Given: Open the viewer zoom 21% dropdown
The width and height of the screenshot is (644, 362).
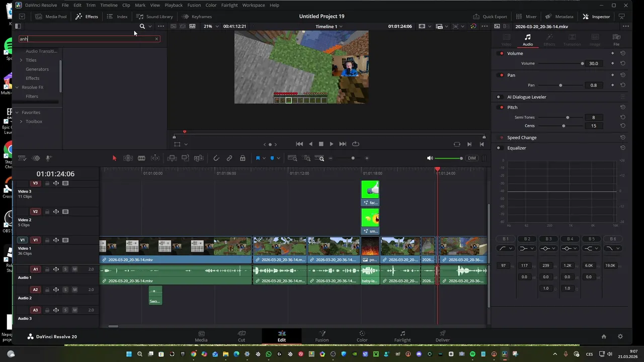Looking at the screenshot, I should click(x=211, y=26).
